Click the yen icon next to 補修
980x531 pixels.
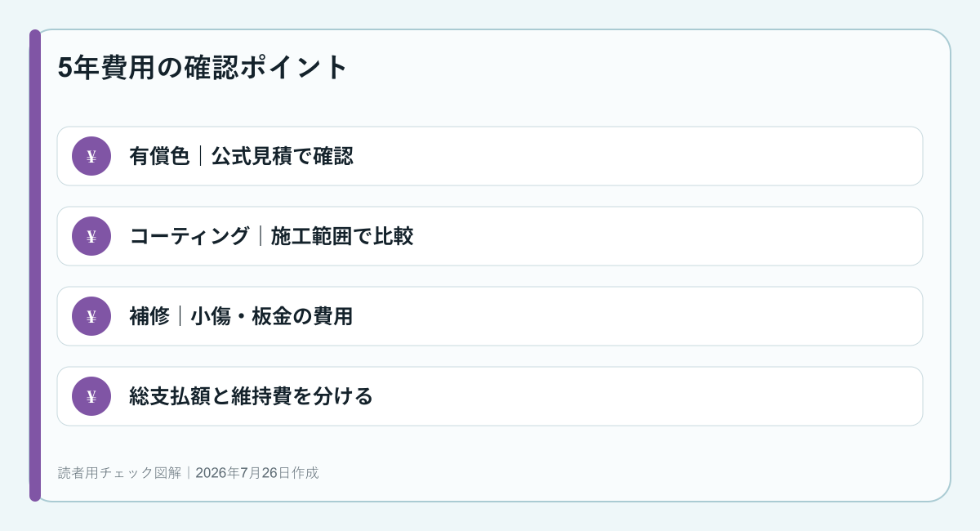[x=91, y=316]
